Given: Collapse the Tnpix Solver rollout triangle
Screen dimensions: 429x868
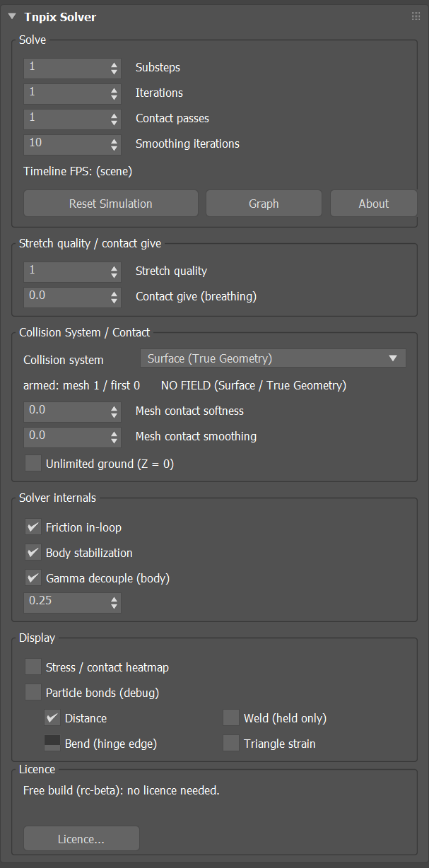Looking at the screenshot, I should click(x=12, y=16).
